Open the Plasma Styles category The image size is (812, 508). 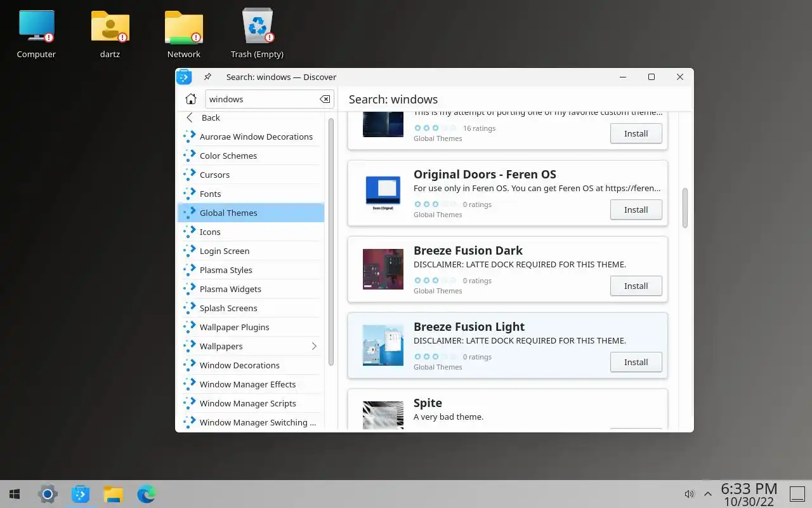point(251,270)
